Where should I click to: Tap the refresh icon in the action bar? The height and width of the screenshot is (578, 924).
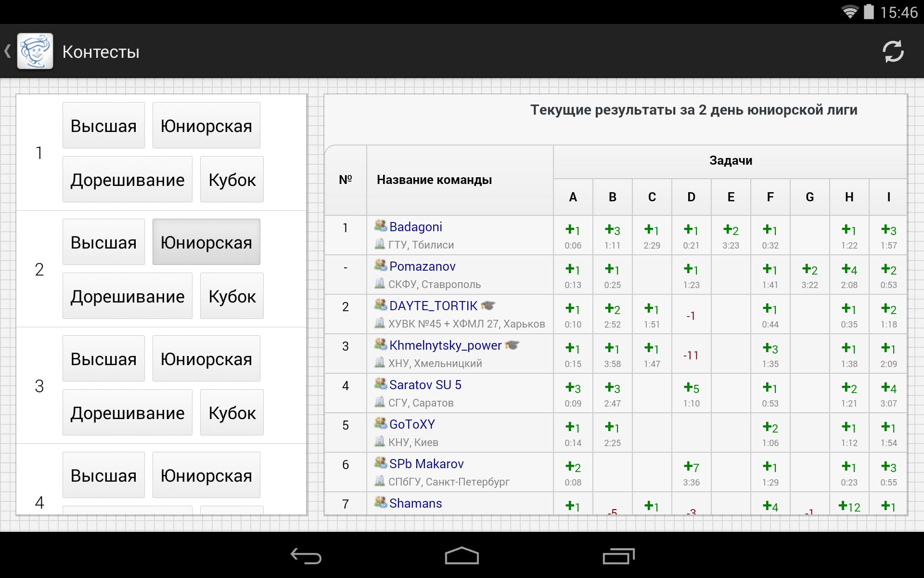(x=893, y=52)
